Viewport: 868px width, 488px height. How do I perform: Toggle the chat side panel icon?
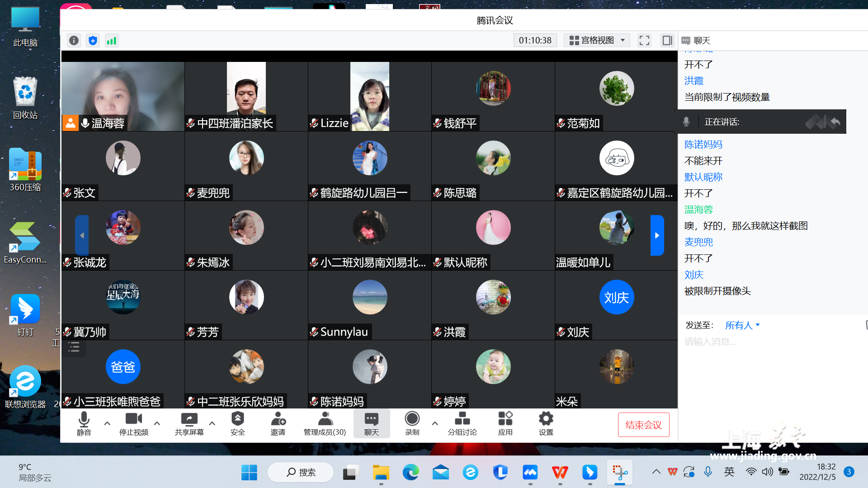click(x=667, y=41)
